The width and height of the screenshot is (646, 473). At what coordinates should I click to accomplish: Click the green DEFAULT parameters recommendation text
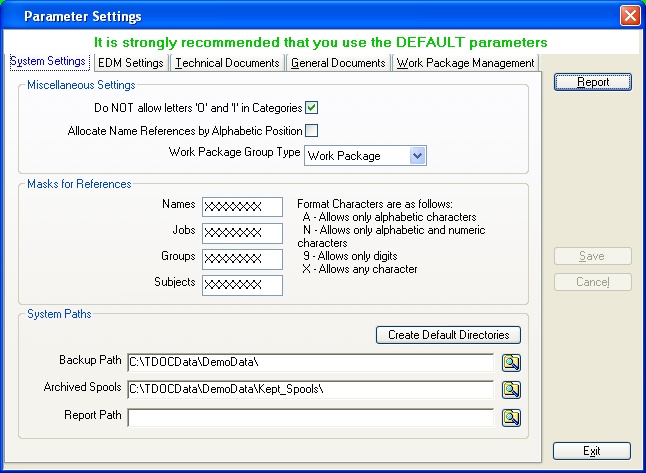pyautogui.click(x=321, y=42)
